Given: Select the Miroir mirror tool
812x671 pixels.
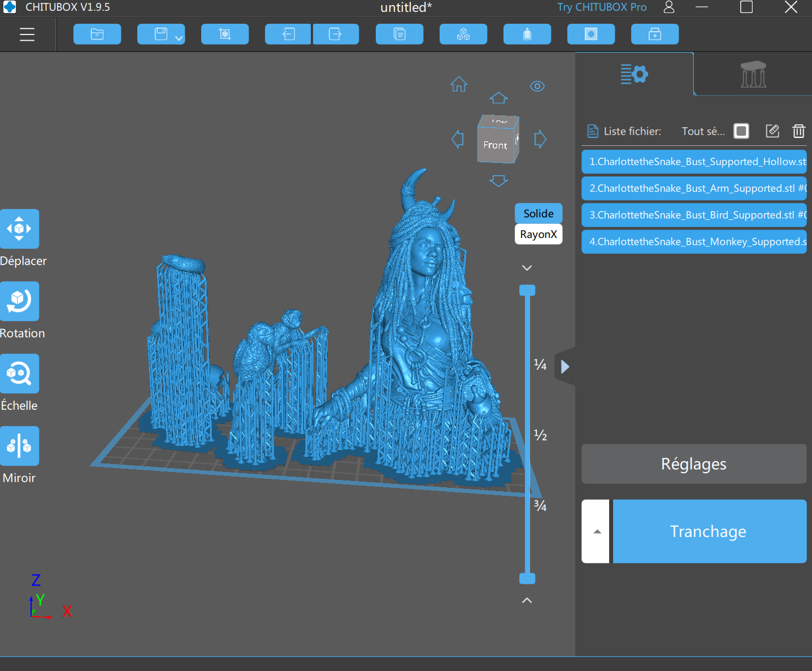Looking at the screenshot, I should point(20,446).
